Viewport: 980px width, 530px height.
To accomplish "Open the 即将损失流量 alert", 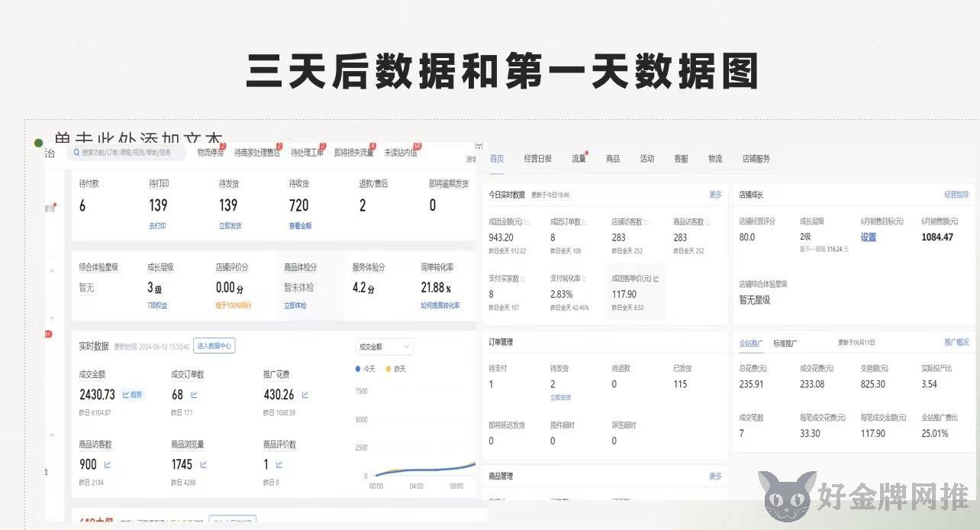I will (x=354, y=153).
